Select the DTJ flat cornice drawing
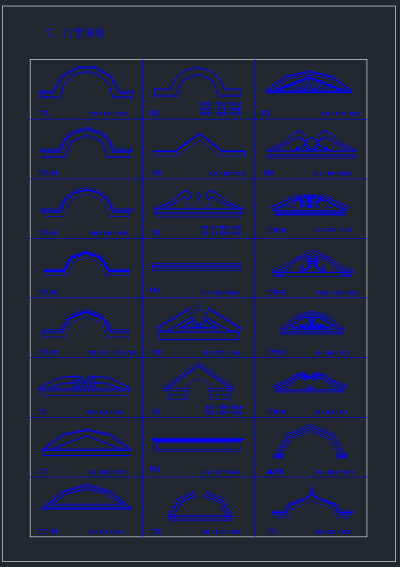400x567 pixels. click(x=197, y=445)
